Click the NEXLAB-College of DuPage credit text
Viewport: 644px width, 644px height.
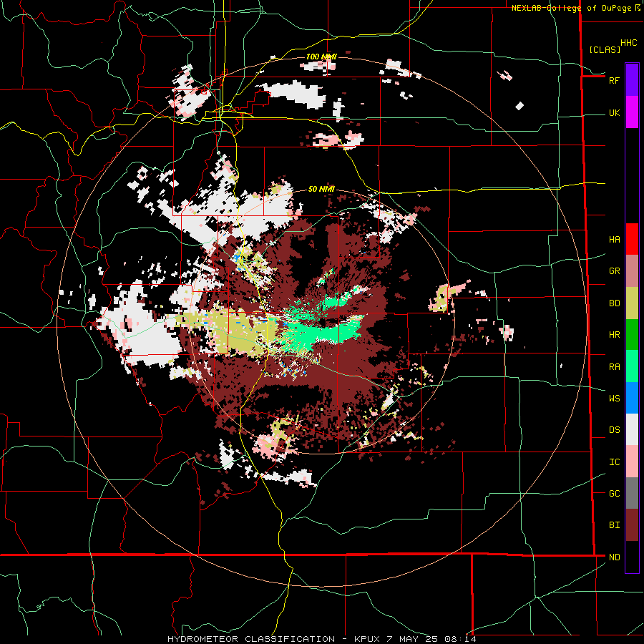tap(571, 8)
